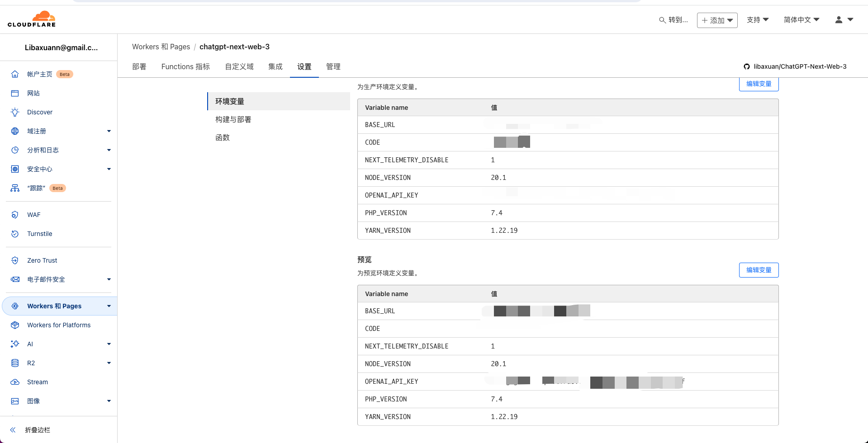Screen dimensions: 868x443
Task: Open the user profile account menu
Action: pyautogui.click(x=844, y=20)
